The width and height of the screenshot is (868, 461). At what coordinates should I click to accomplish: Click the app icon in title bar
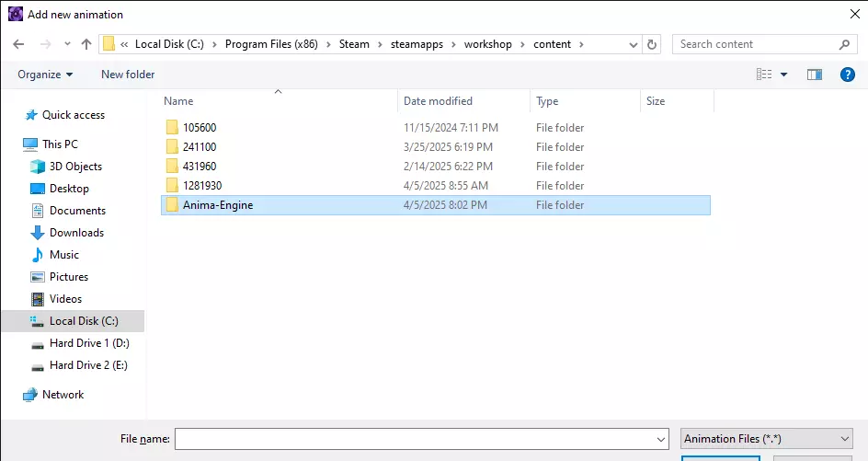[16, 14]
